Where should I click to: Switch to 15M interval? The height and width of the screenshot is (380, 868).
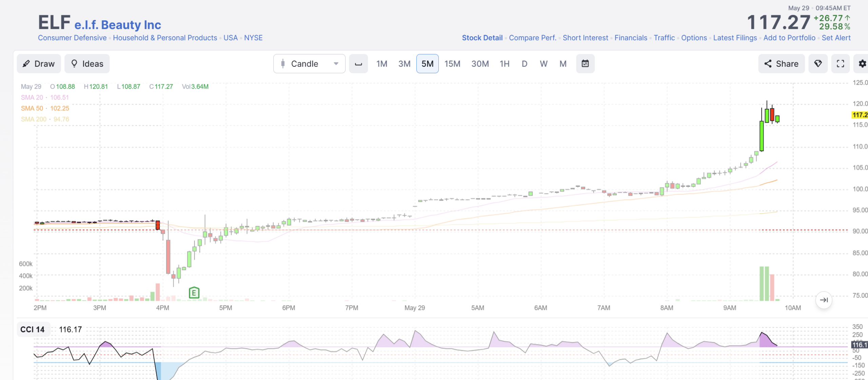[452, 64]
